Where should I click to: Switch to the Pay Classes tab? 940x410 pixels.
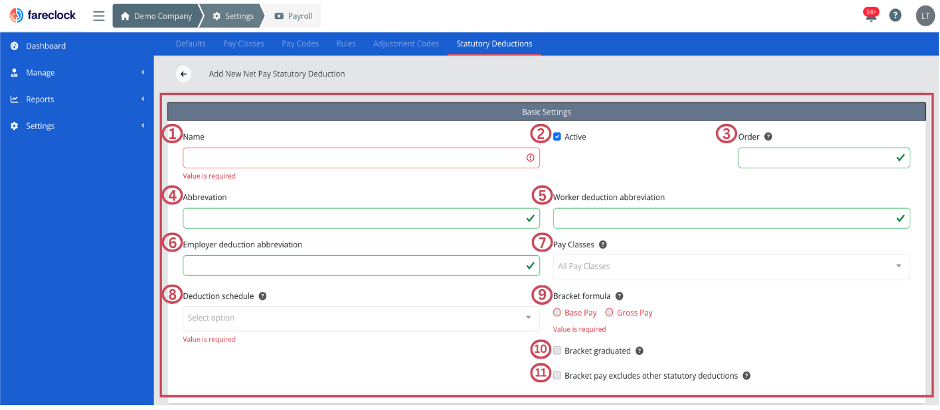click(x=243, y=44)
